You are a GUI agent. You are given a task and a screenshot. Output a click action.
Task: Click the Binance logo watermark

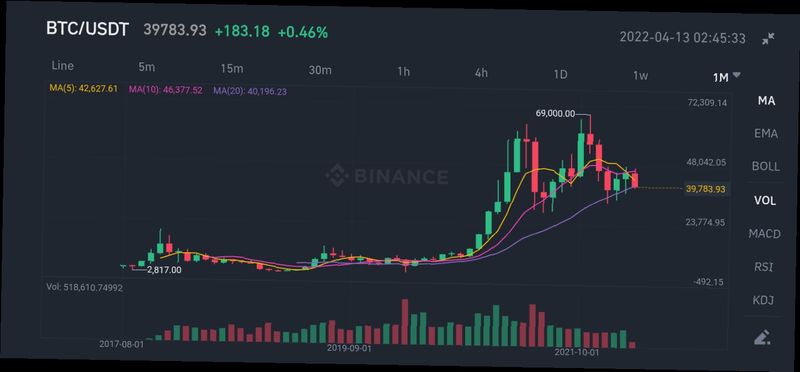point(387,177)
